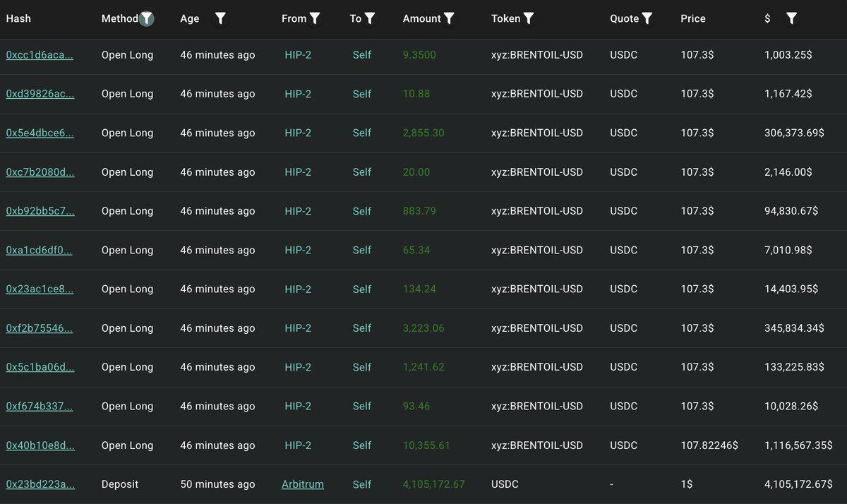Click the Quote column filter icon
Viewport: 847px width, 504px height.
tap(647, 19)
